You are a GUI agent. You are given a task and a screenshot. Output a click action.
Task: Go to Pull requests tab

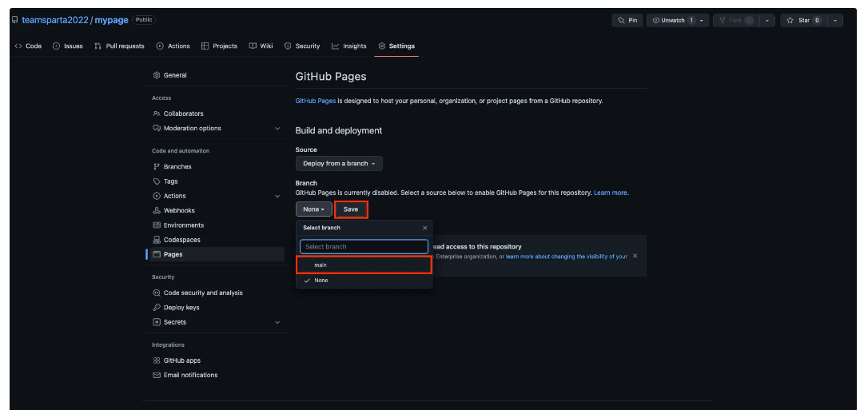tap(120, 46)
